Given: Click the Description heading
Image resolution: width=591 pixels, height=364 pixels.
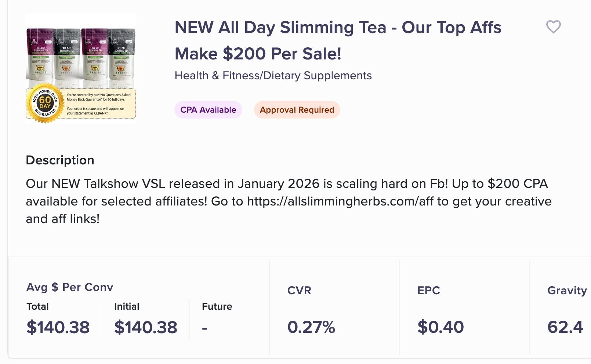Looking at the screenshot, I should click(60, 160).
